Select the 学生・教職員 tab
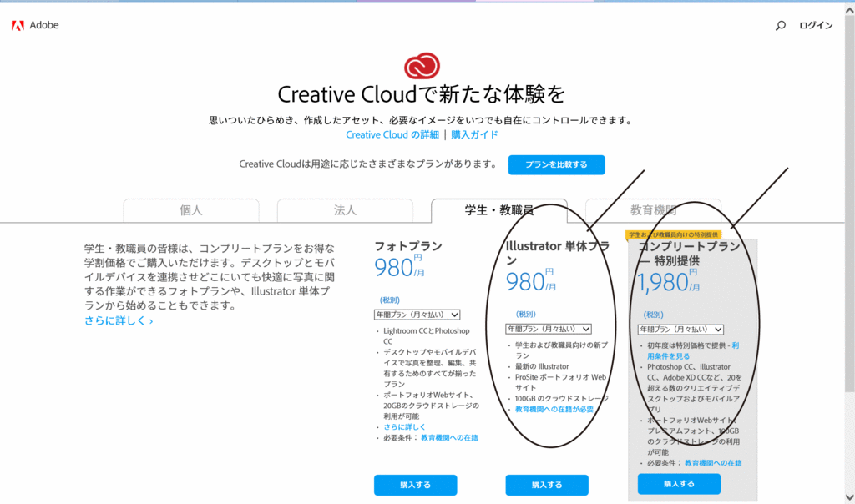The width and height of the screenshot is (855, 504). tap(499, 210)
